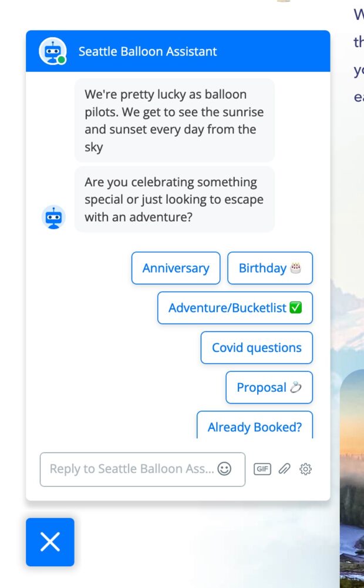Click the green online status dot
364x588 pixels.
(62, 60)
